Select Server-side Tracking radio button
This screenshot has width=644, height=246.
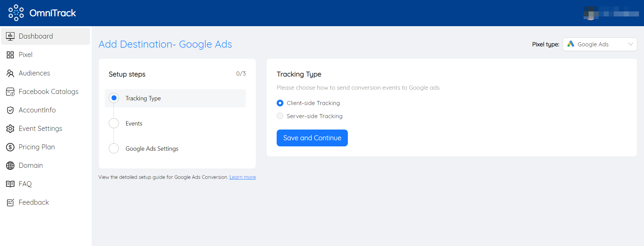coord(280,116)
